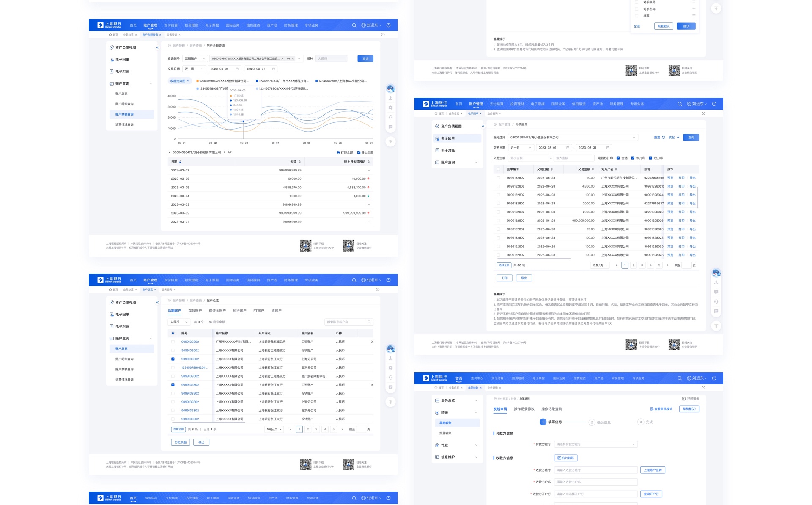
Task: Click the 查看审批模式 icon link
Action: click(x=652, y=409)
